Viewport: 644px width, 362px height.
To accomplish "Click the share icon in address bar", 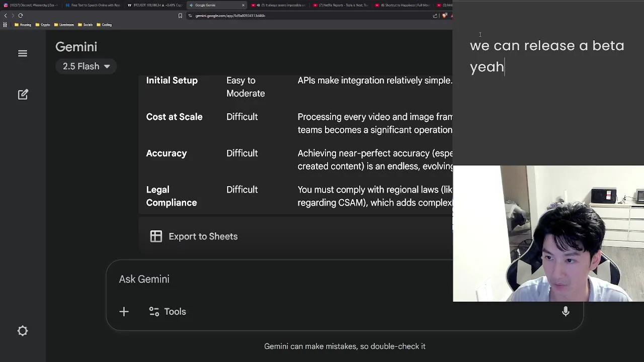I will (x=435, y=16).
